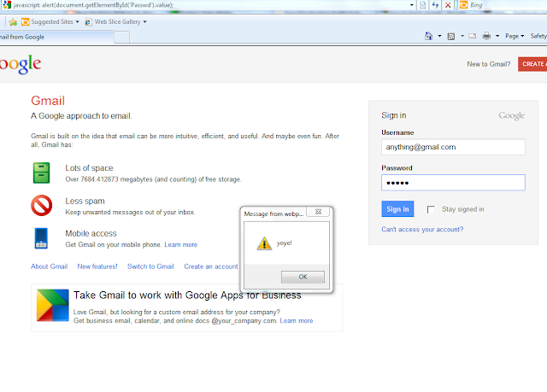Click the RSS feeds icon
The image size is (547, 392).
click(x=451, y=36)
